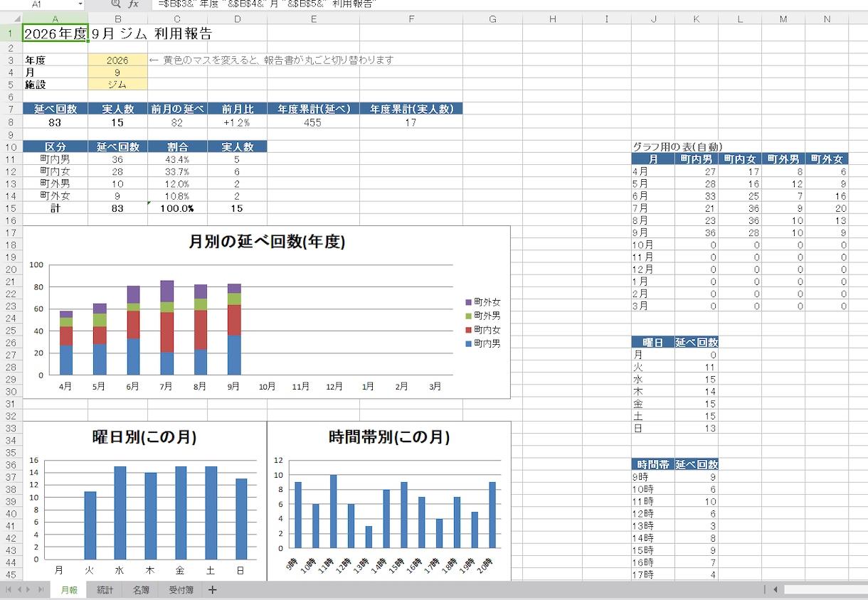Jump to first sheet tab arrow
The image size is (868, 600).
coord(9,590)
